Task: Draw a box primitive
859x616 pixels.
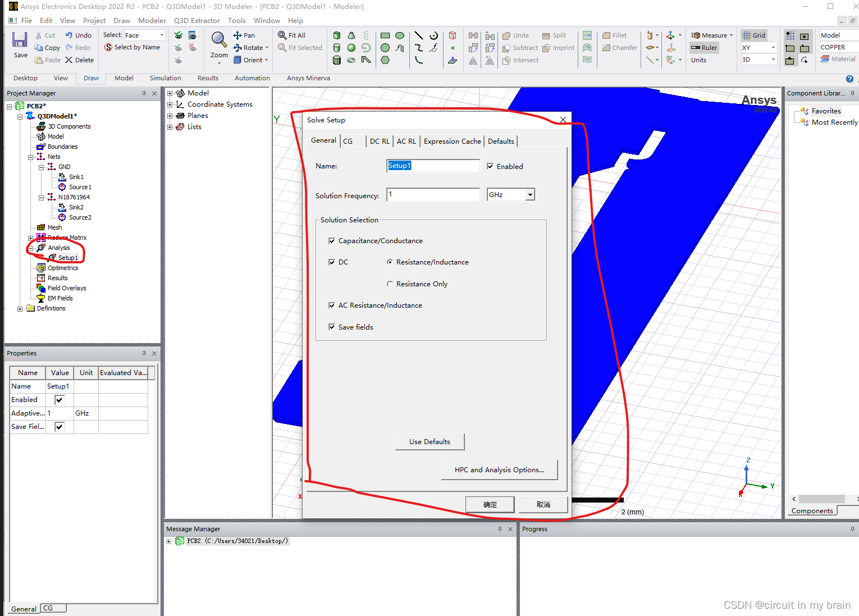Action: coord(337,35)
